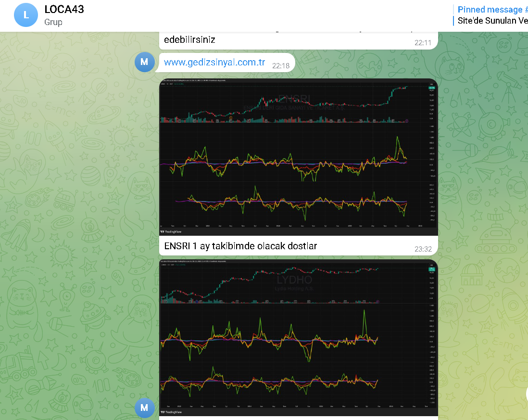
Task: Open the LOCA43 group name title
Action: (64, 9)
